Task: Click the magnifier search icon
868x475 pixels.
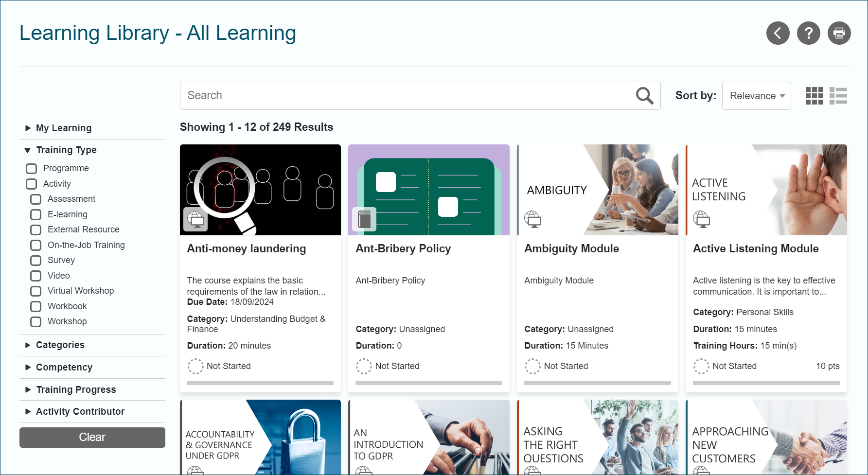Action: point(644,96)
